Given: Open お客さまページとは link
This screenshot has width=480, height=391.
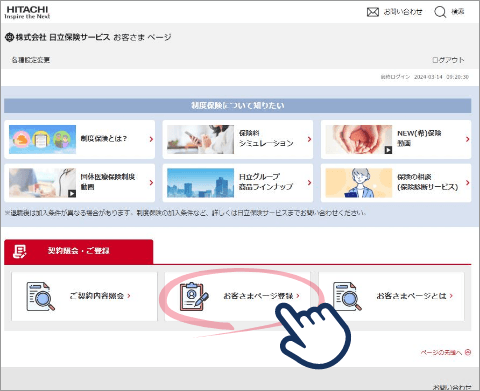Looking at the screenshot, I should (391, 296).
